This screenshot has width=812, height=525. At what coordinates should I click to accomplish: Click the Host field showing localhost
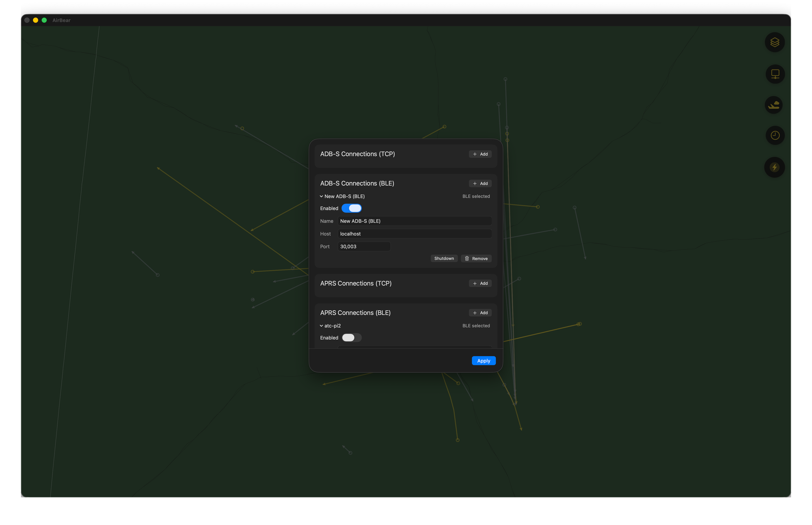pyautogui.click(x=414, y=234)
